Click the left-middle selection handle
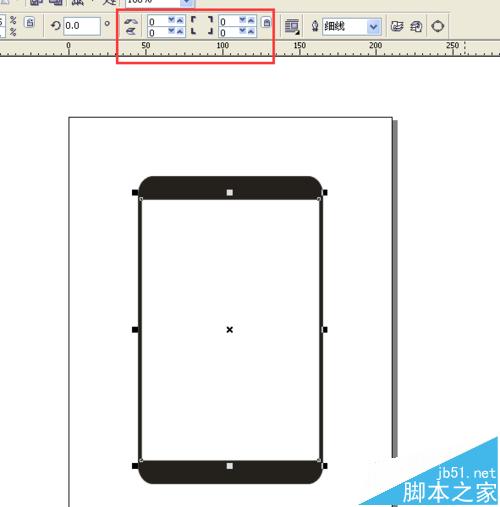The height and width of the screenshot is (507, 500). (x=135, y=330)
